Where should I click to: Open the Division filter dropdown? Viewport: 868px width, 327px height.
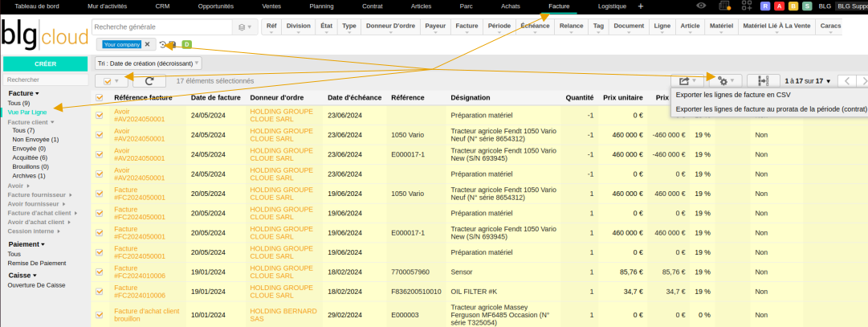[x=299, y=27]
